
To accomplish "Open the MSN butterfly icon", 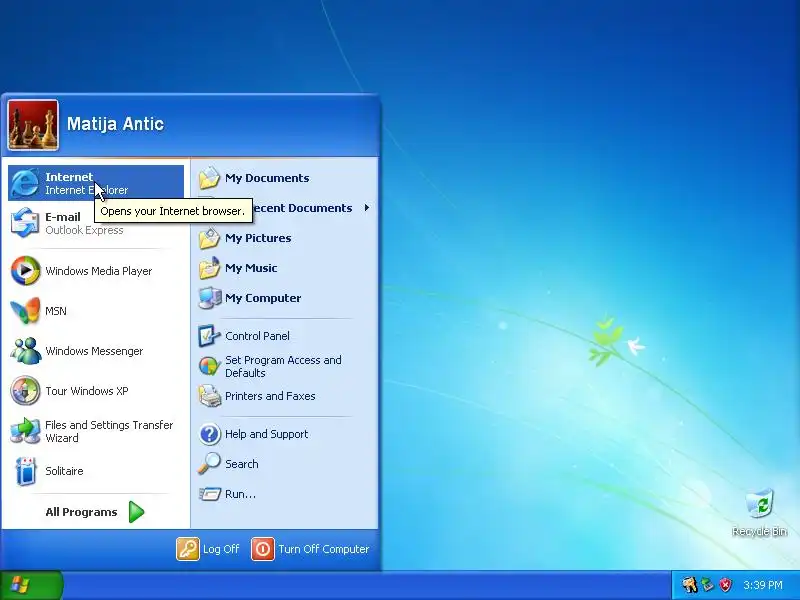I will point(25,310).
